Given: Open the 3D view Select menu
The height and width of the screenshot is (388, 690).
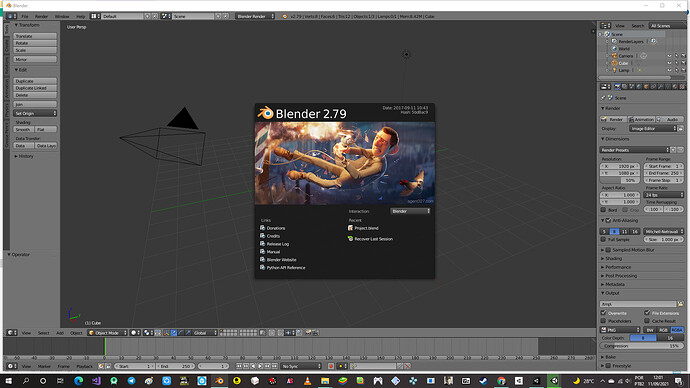Looking at the screenshot, I should (x=44, y=333).
